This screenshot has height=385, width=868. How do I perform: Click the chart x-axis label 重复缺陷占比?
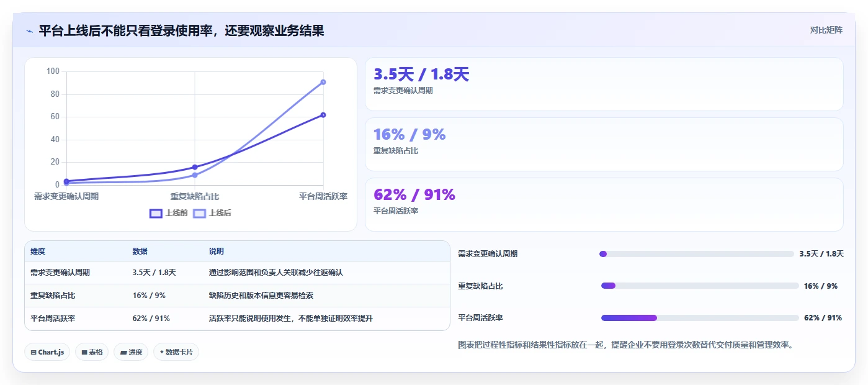point(195,196)
